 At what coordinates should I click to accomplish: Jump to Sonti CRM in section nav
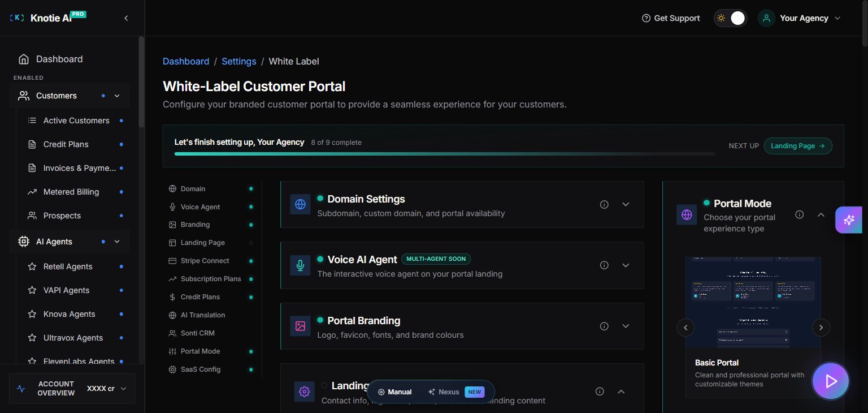coord(211,333)
